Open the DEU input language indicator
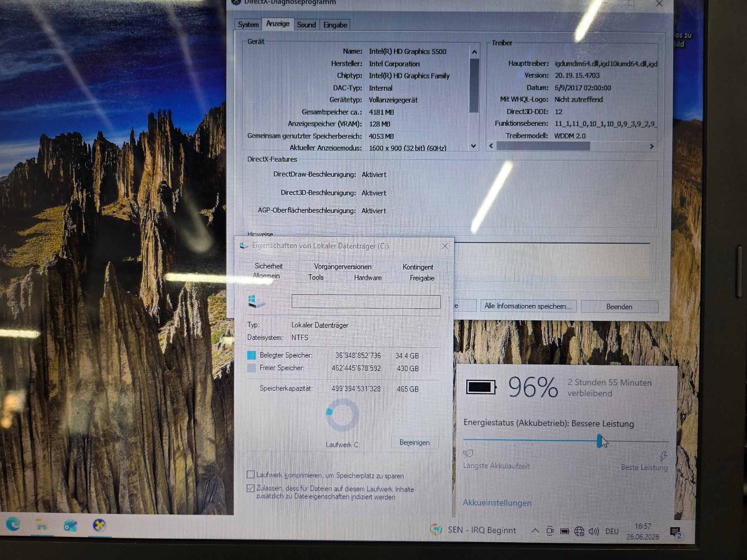Screen dimensions: 747x560 tap(612, 531)
